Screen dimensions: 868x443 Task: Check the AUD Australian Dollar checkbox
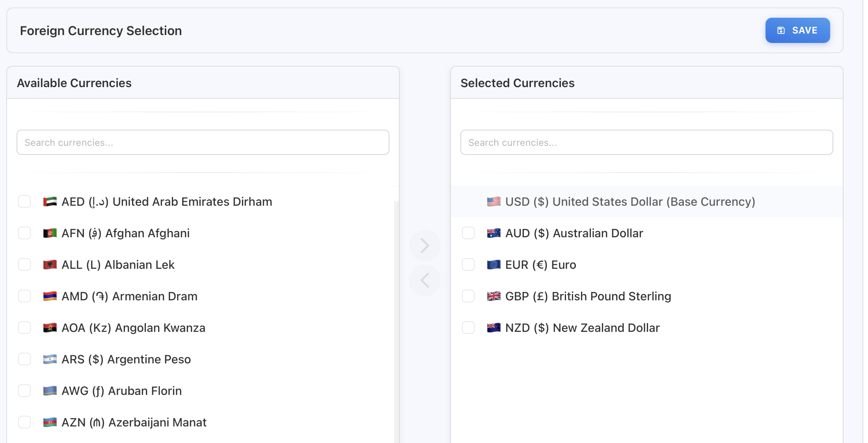pos(468,233)
